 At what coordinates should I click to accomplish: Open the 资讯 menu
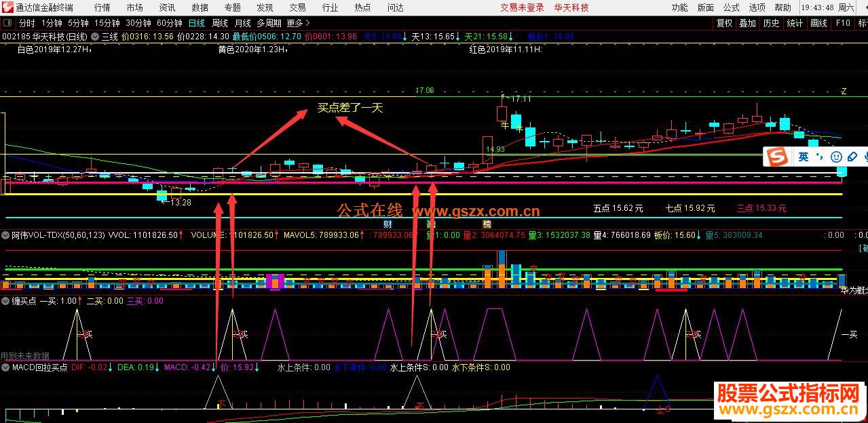click(x=167, y=7)
